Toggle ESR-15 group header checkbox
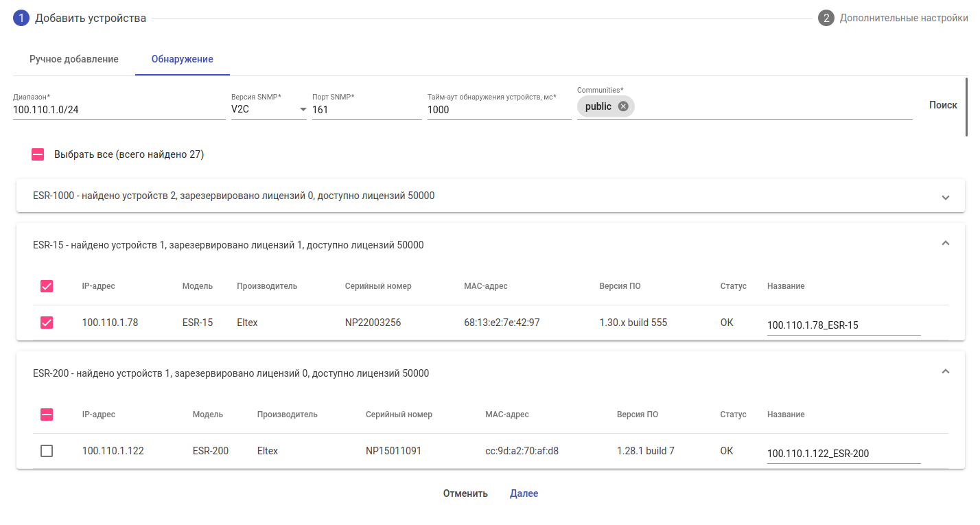This screenshot has width=980, height=525. pos(47,286)
